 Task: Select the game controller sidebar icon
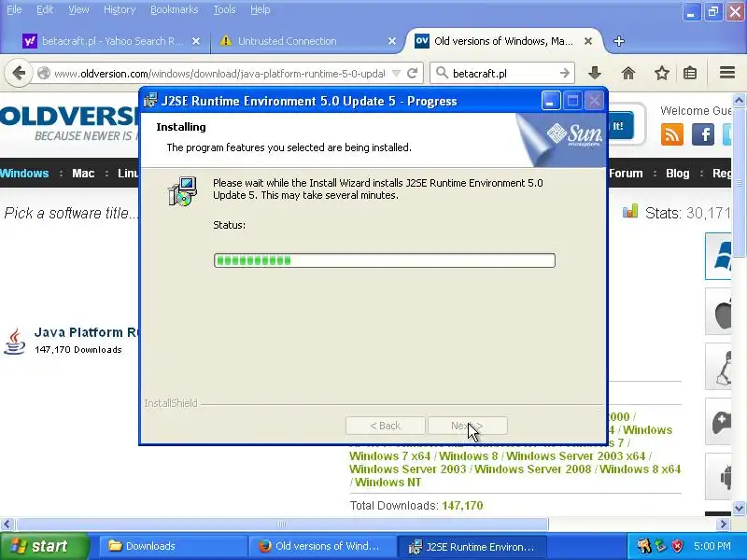[719, 422]
